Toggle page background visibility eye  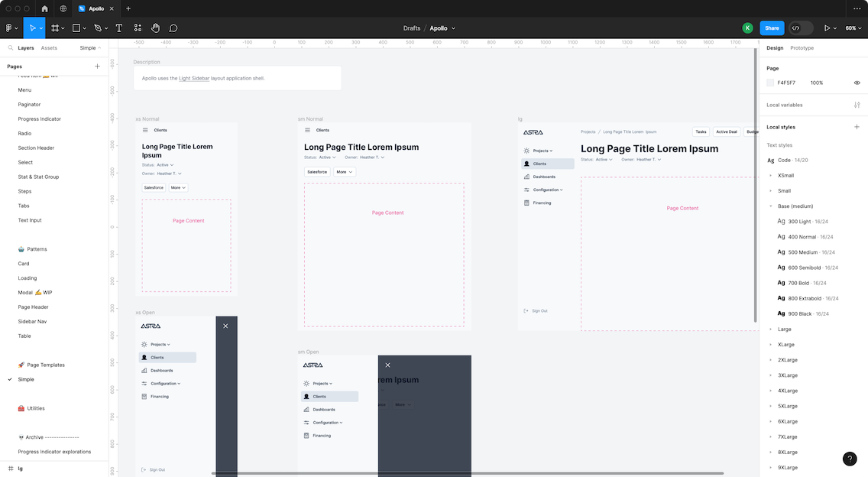coord(857,83)
